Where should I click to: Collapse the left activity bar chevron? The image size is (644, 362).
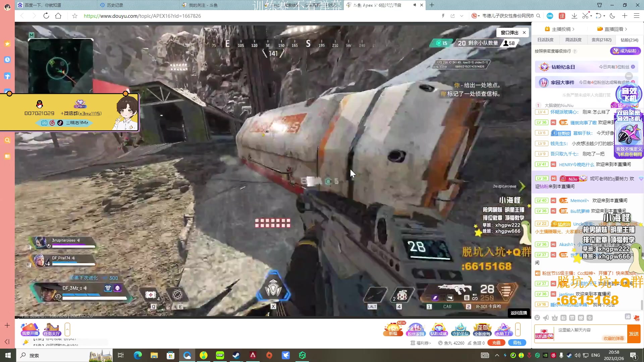click(67, 329)
